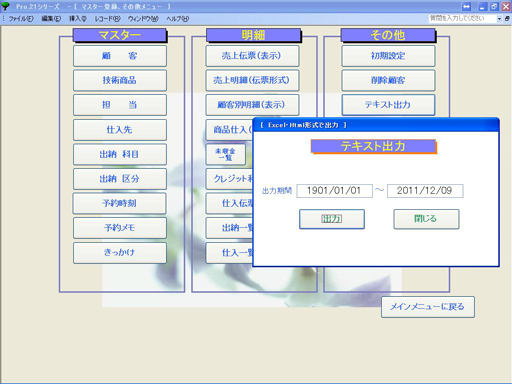The width and height of the screenshot is (512, 384).
Task: Click the double-arrow icon in title bar
Action: click(466, 6)
